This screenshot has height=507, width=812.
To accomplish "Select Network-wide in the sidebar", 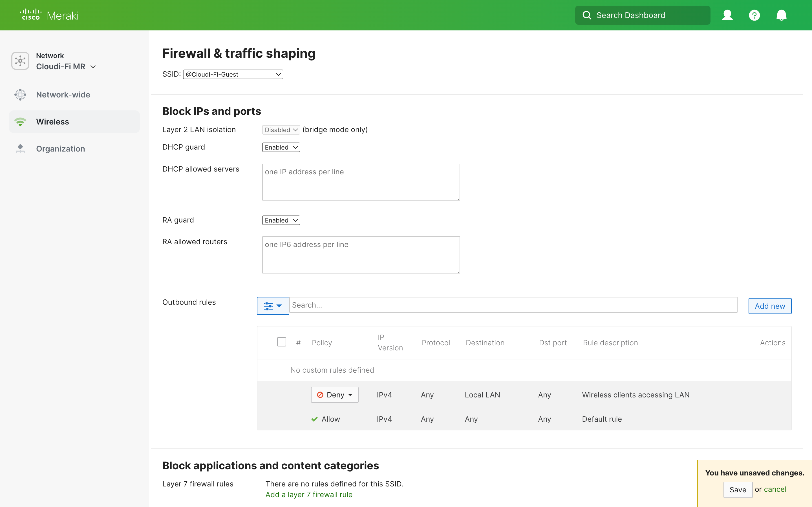I will (x=63, y=95).
